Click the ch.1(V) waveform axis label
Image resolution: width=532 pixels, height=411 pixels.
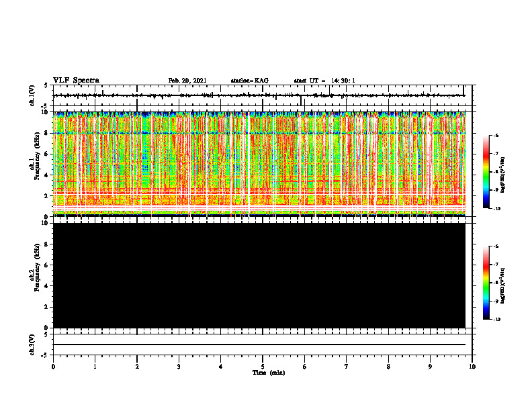32,95
